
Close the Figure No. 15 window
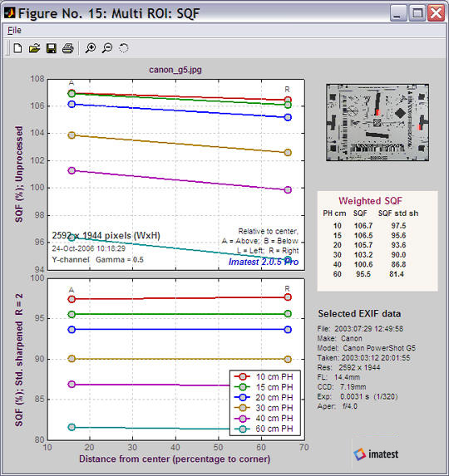[x=436, y=13]
